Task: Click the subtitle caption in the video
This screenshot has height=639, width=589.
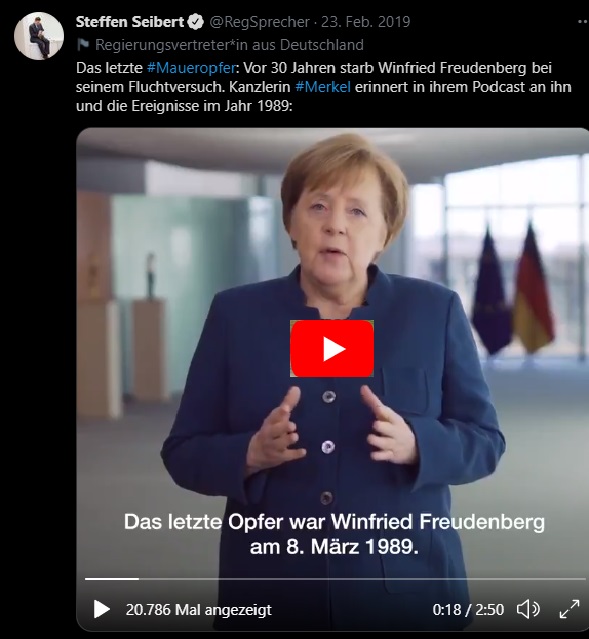Action: click(334, 534)
